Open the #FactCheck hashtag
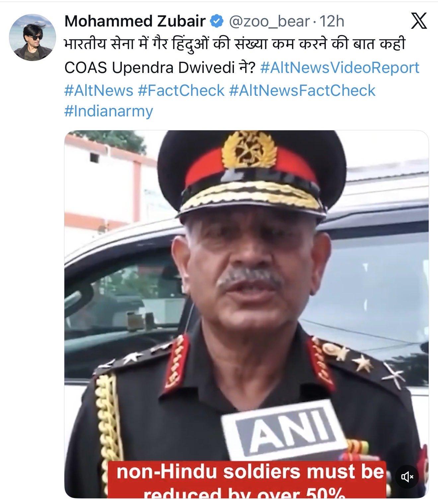The width and height of the screenshot is (438, 504). (181, 90)
